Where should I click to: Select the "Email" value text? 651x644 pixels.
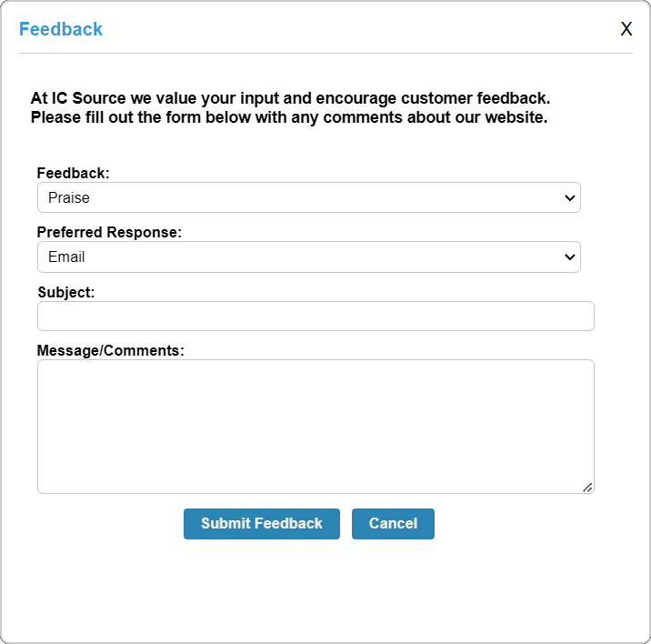[66, 257]
